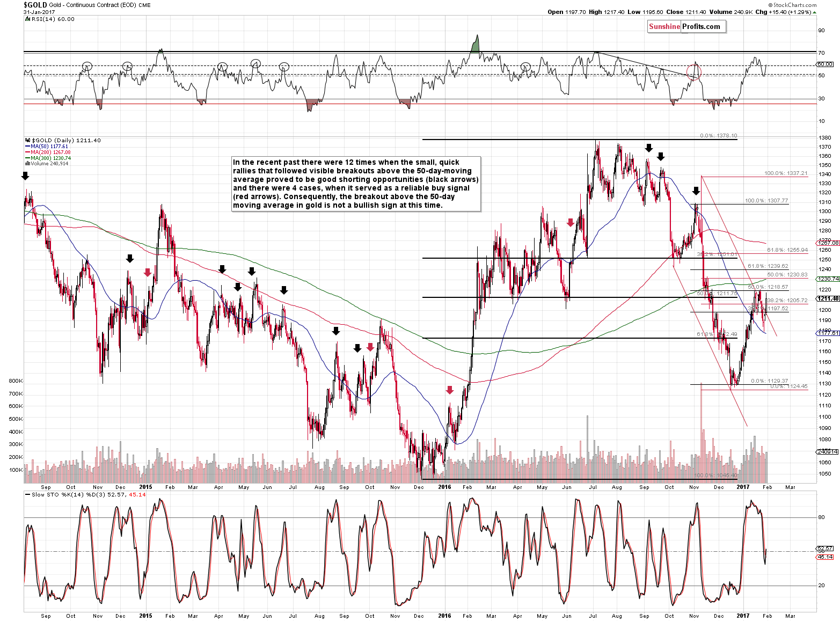Click the '61.8%: 1255.94' retracement label
840x621 pixels.
click(x=787, y=250)
